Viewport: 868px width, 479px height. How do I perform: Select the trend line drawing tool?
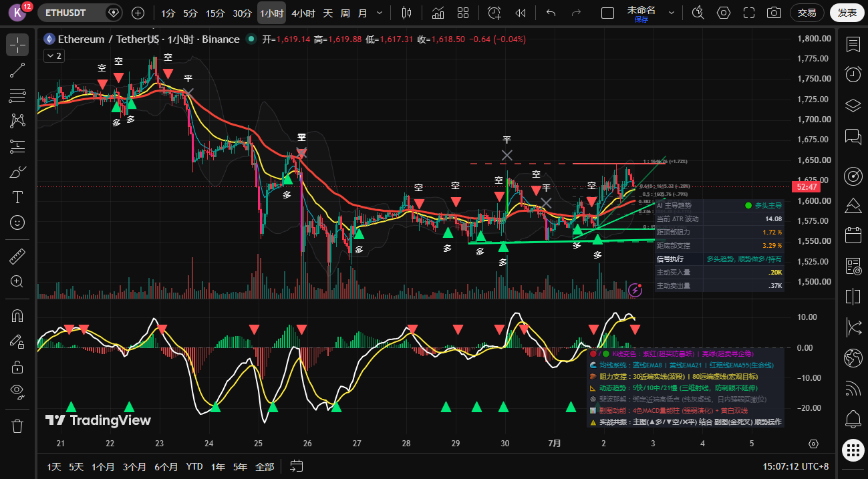[17, 70]
